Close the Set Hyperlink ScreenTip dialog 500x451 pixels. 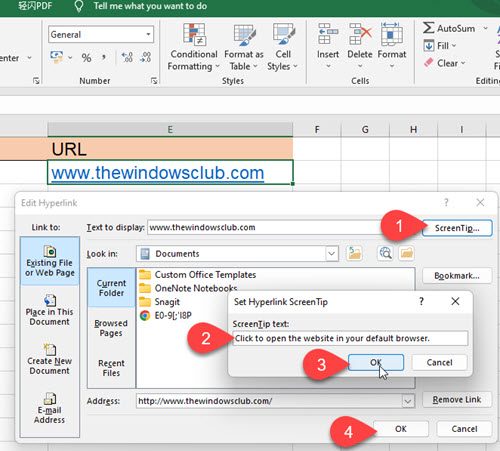click(455, 301)
